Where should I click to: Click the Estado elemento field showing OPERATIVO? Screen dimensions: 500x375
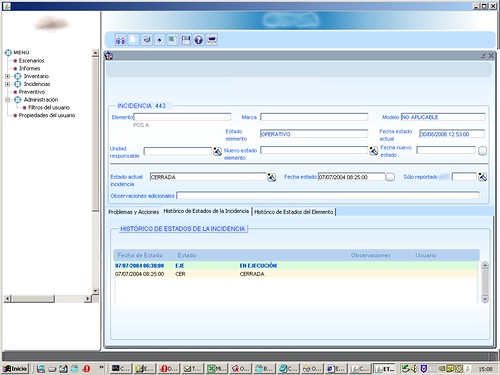click(x=314, y=134)
